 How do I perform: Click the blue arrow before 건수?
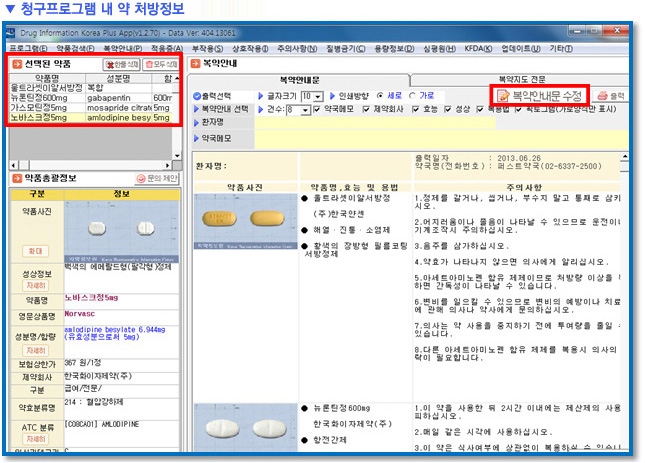tap(260, 109)
